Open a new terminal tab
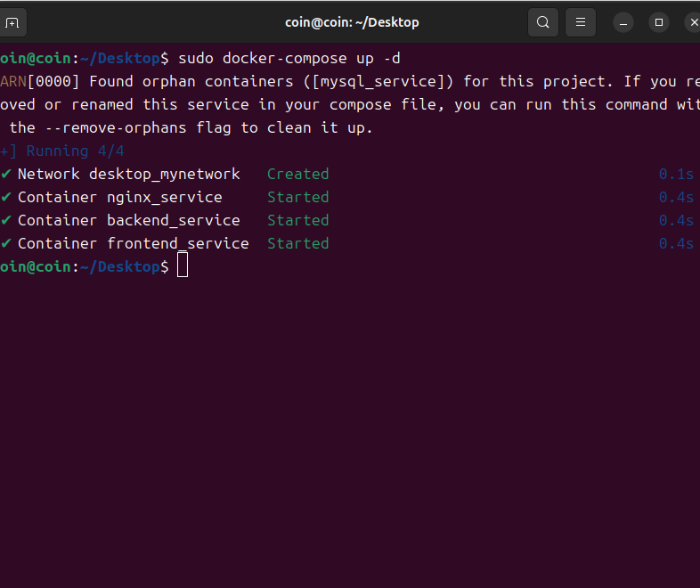Viewport: 700px width, 588px height. click(x=12, y=22)
